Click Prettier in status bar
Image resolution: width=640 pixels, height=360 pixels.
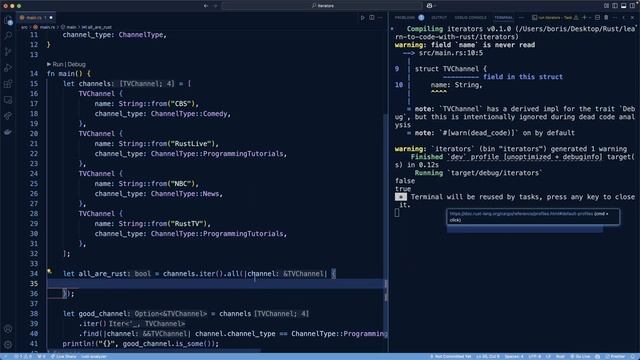coord(614,356)
